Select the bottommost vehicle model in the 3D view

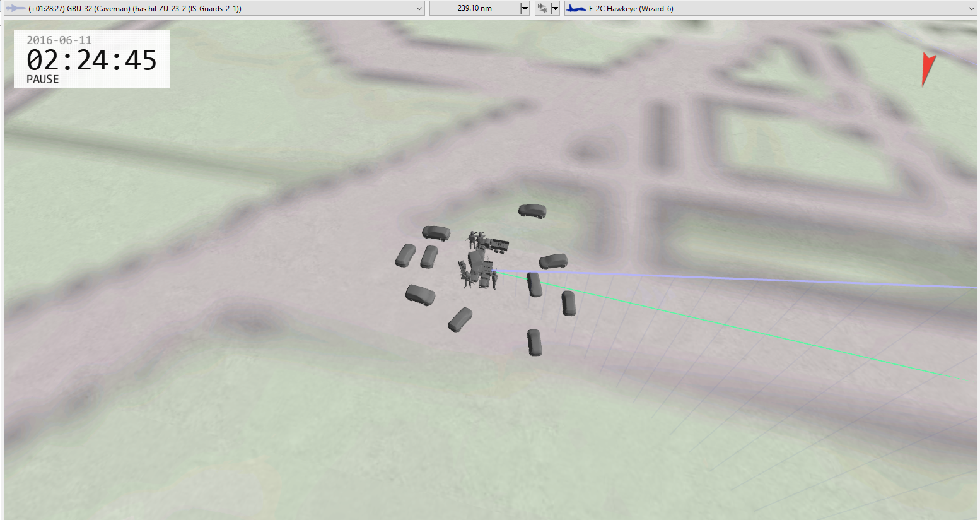(534, 342)
